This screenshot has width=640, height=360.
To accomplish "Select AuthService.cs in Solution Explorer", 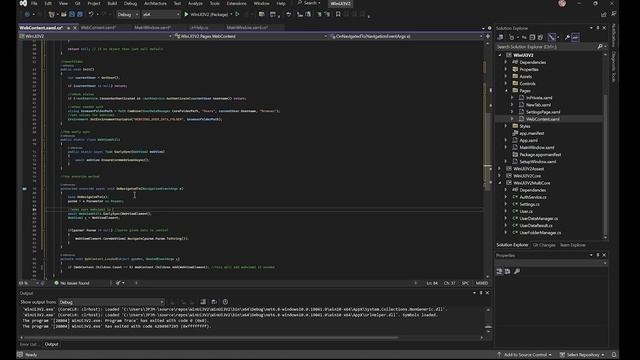I will pyautogui.click(x=533, y=197).
